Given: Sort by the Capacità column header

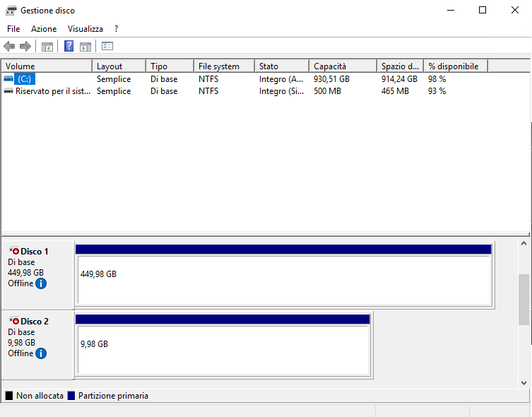Looking at the screenshot, I should click(x=343, y=66).
